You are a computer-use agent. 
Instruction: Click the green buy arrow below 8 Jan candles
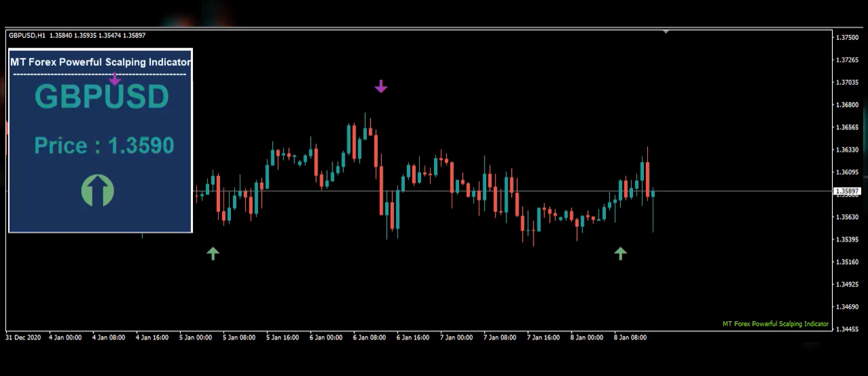(x=620, y=253)
